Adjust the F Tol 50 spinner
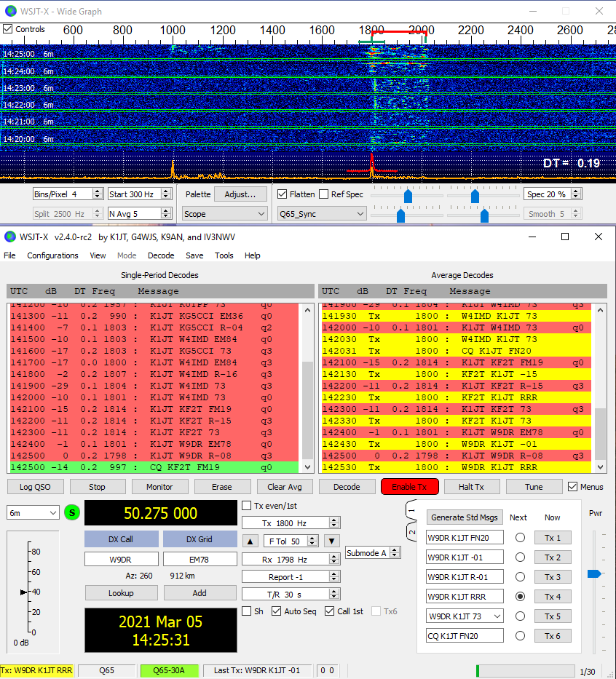 click(x=312, y=541)
